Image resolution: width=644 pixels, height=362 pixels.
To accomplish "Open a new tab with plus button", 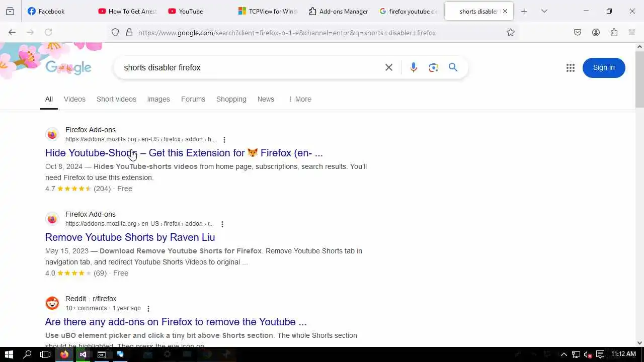I will [524, 11].
